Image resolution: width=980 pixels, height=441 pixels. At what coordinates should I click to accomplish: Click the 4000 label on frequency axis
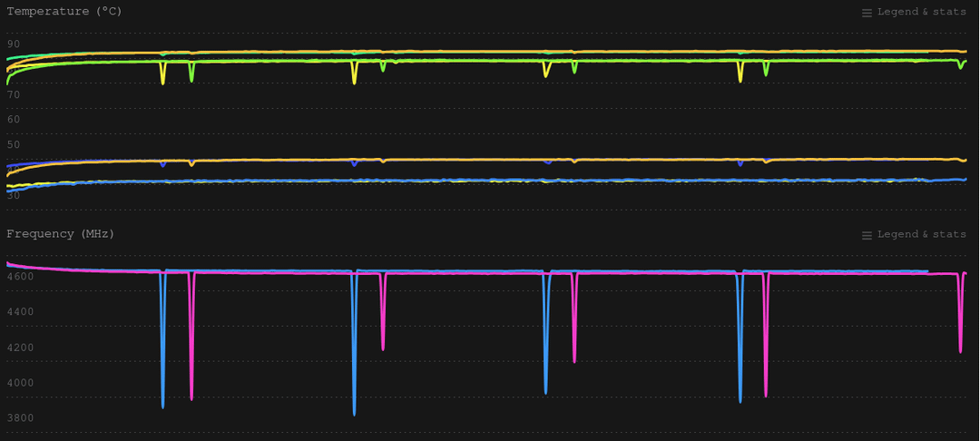[20, 383]
